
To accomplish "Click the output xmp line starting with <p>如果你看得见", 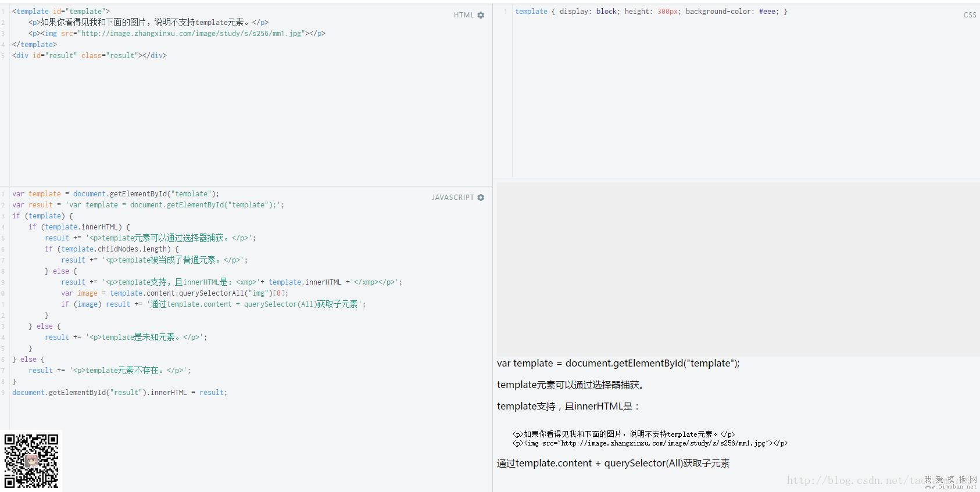I will point(623,434).
